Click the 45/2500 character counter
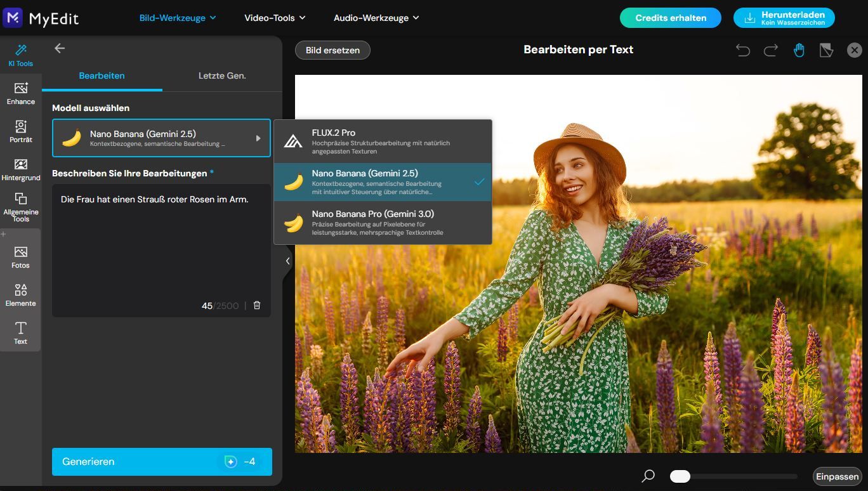Image resolution: width=868 pixels, height=491 pixels. [220, 306]
